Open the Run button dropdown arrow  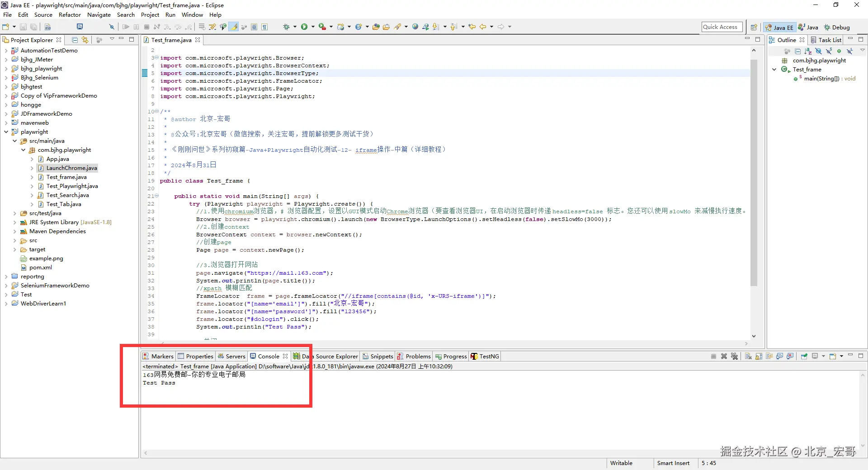(312, 27)
